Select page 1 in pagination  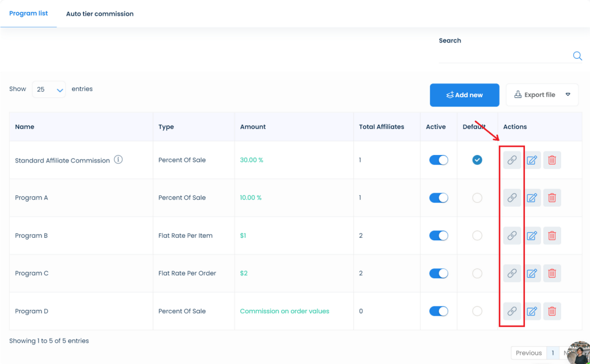[x=553, y=352]
